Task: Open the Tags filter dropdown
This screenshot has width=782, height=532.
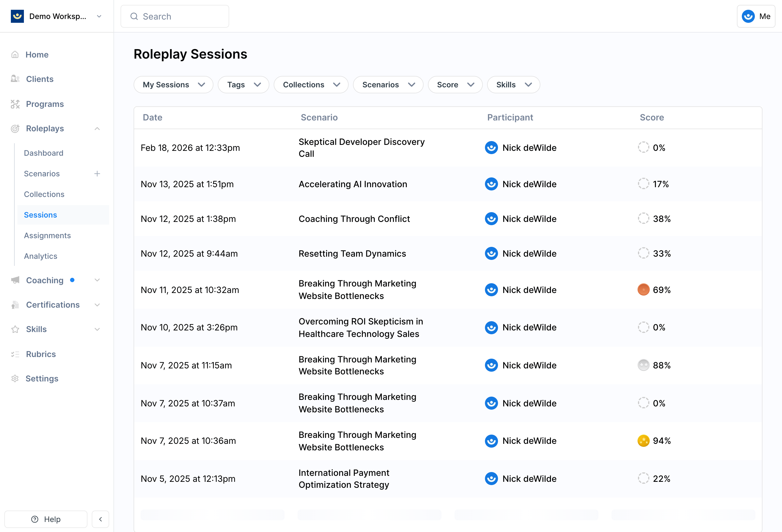Action: click(243, 85)
